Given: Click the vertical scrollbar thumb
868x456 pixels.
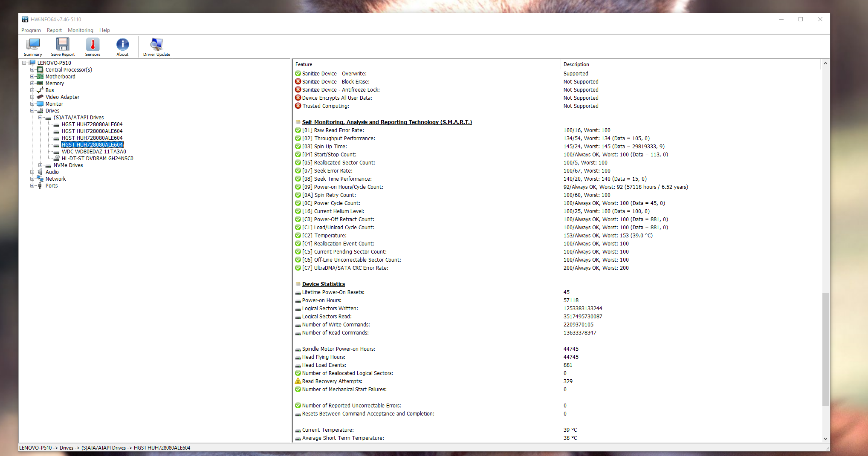Looking at the screenshot, I should pos(825,349).
